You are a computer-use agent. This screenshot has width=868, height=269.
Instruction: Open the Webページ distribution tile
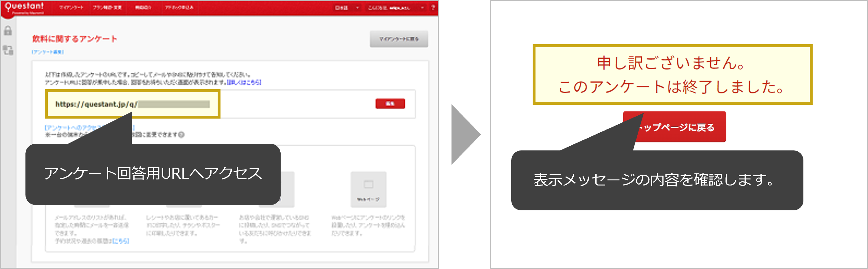(x=368, y=189)
